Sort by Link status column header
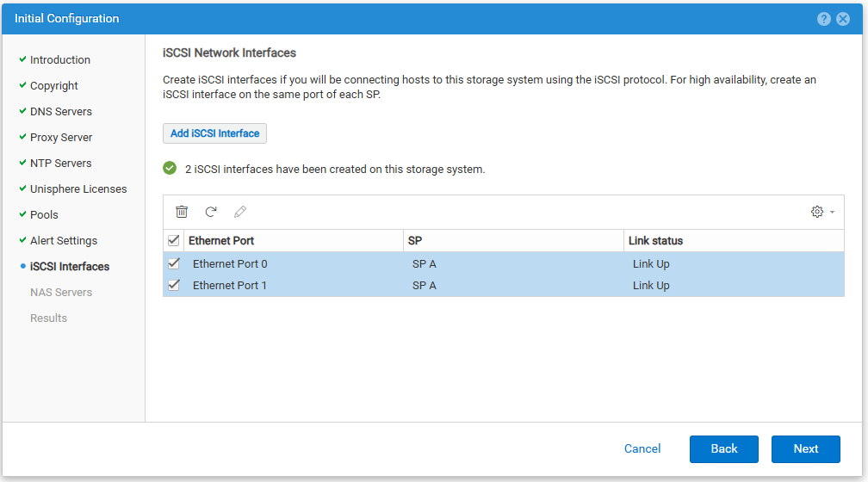This screenshot has height=482, width=868. (x=655, y=241)
